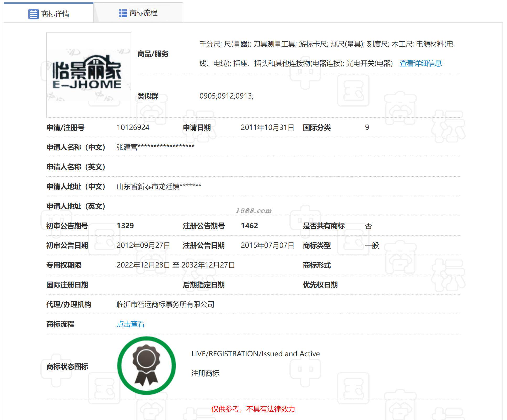The height and width of the screenshot is (420, 507).
Task: Click the agency name 临沂市智远商标事务所有限公司
Action: [165, 304]
